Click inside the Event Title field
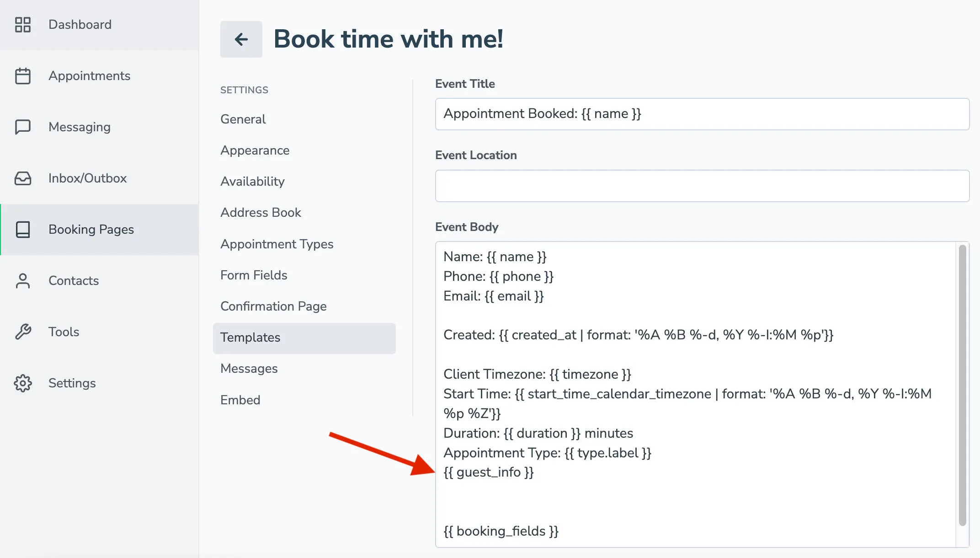980x558 pixels. 703,114
